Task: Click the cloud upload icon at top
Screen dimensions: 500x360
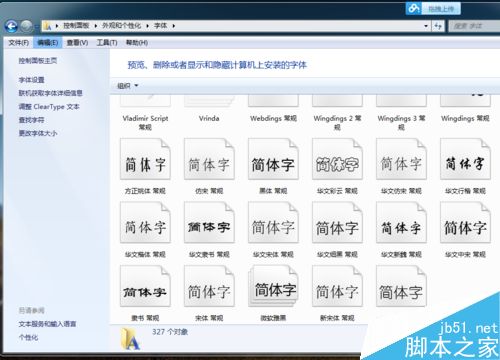Action: [414, 8]
